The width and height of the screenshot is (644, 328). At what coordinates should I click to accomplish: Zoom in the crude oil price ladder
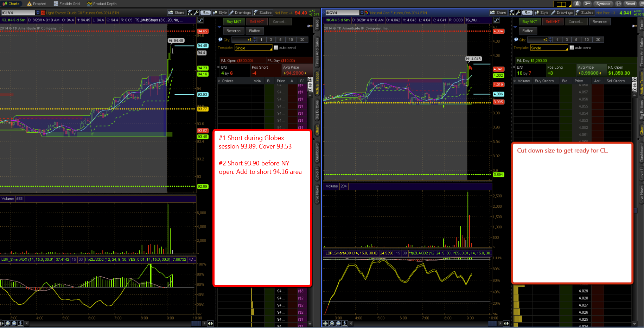[310, 80]
